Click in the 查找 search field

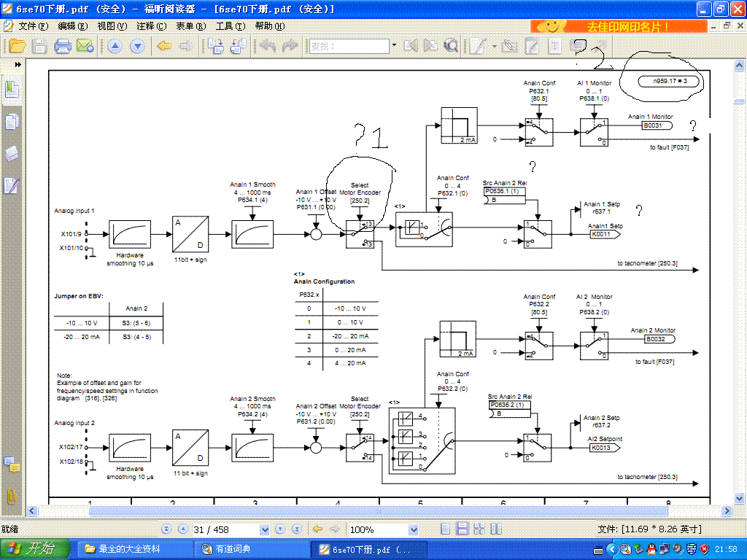[x=349, y=46]
